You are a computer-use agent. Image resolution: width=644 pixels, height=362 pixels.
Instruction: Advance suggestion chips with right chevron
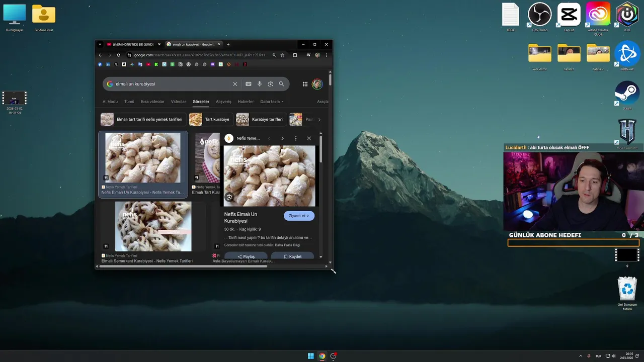[x=319, y=120]
